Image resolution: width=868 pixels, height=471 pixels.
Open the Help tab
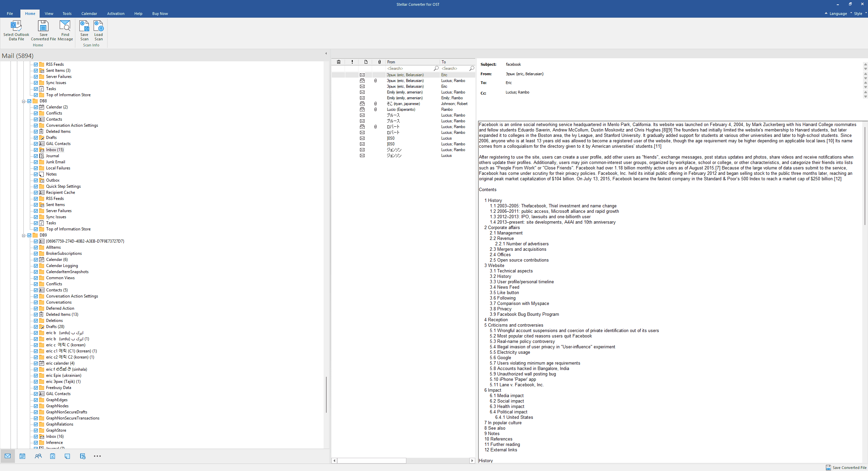pos(138,14)
